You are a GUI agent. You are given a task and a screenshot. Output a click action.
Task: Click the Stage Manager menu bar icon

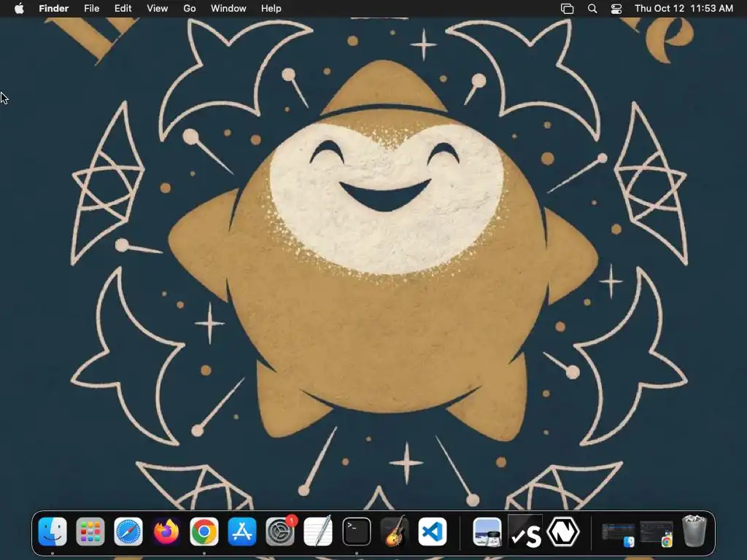point(567,9)
